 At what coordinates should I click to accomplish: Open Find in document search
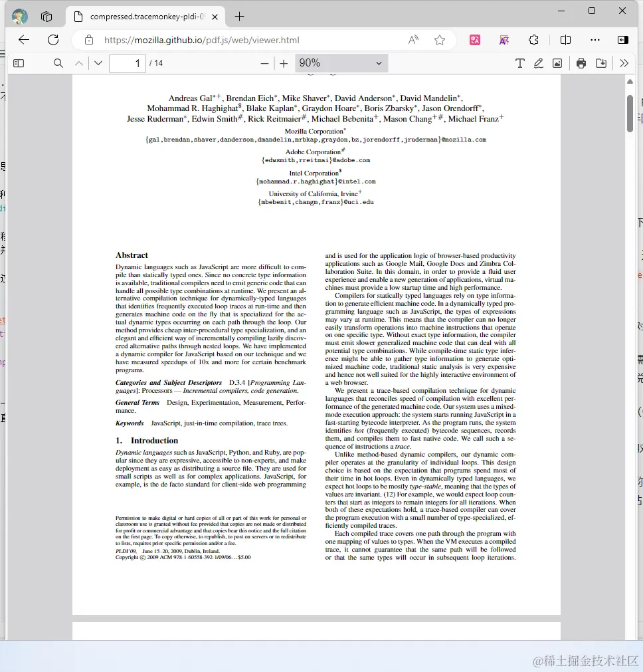coord(58,63)
